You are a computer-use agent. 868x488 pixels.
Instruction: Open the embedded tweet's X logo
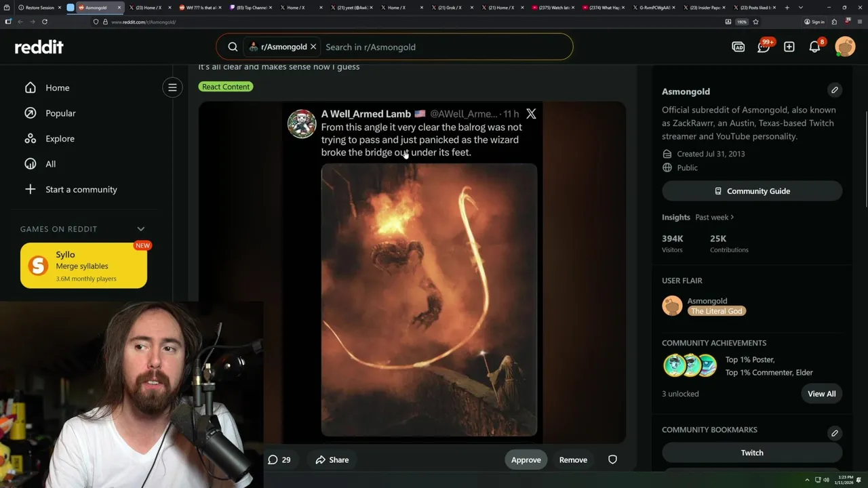[x=531, y=114]
